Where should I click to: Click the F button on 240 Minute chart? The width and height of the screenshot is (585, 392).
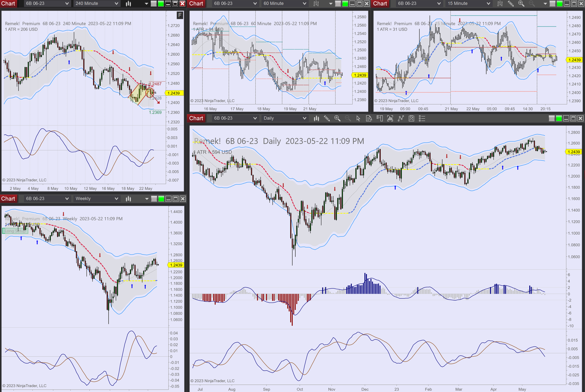pyautogui.click(x=179, y=15)
